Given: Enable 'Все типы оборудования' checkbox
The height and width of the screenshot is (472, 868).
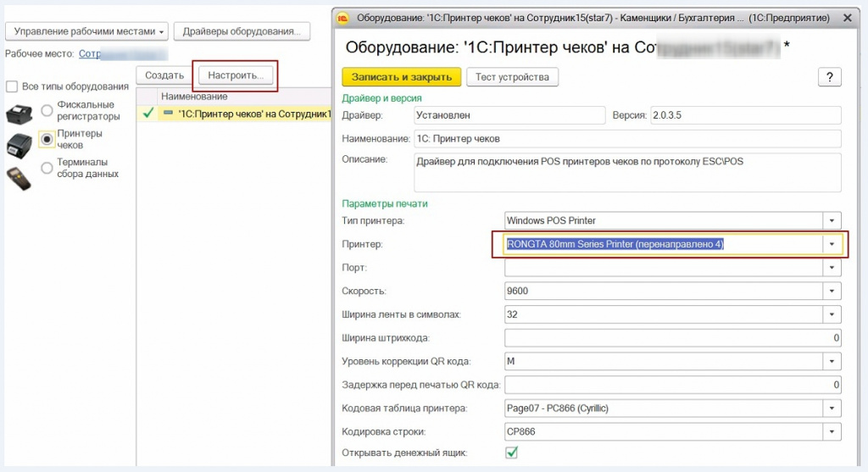Looking at the screenshot, I should pyautogui.click(x=12, y=86).
